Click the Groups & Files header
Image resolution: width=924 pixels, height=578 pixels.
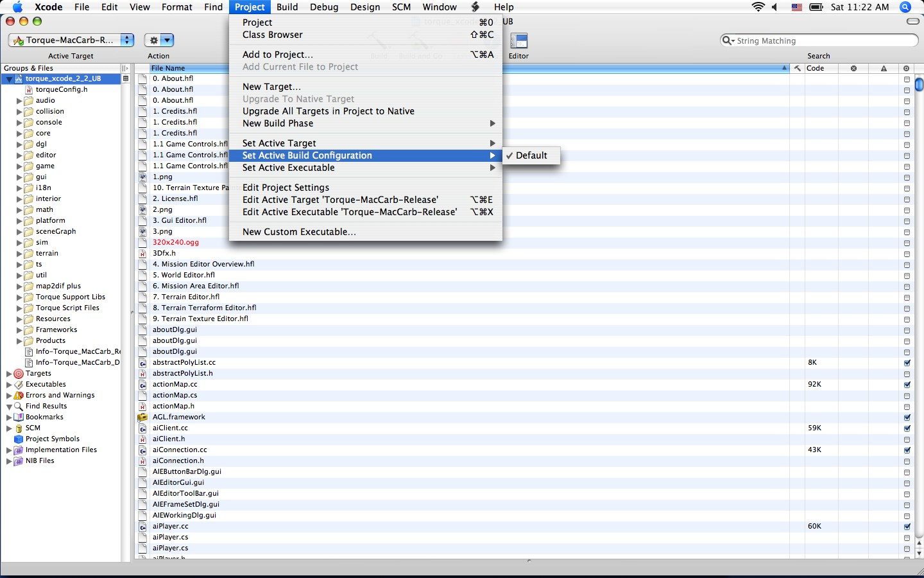click(61, 68)
